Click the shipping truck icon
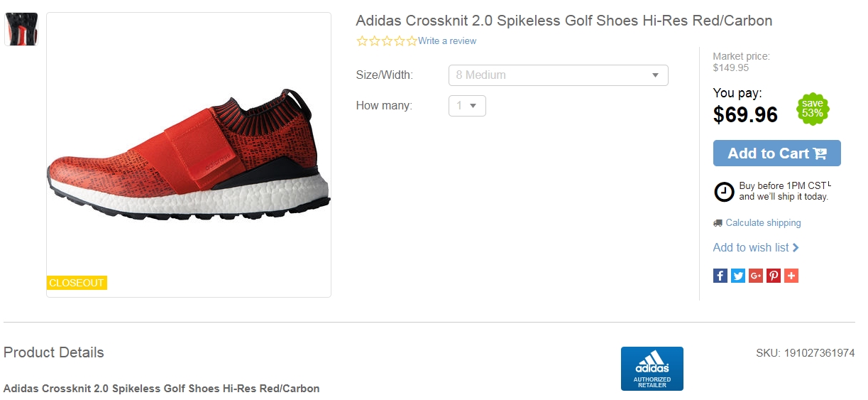 pyautogui.click(x=718, y=223)
